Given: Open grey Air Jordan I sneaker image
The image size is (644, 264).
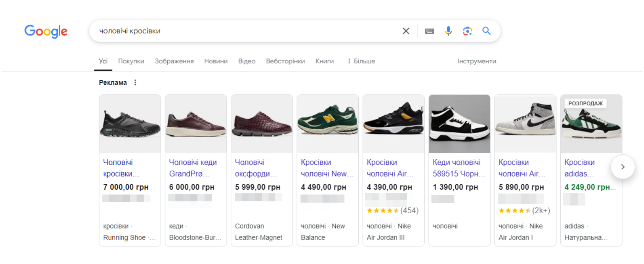Looking at the screenshot, I should [x=525, y=124].
